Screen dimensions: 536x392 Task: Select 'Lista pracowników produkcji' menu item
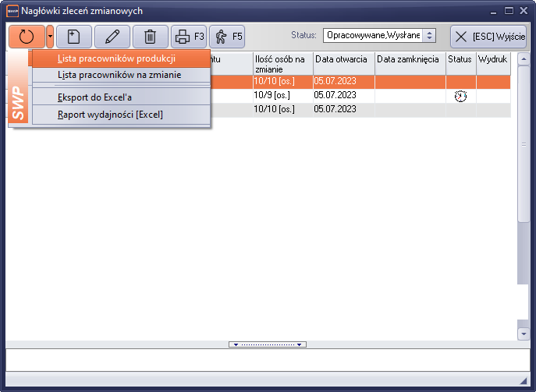pos(116,58)
